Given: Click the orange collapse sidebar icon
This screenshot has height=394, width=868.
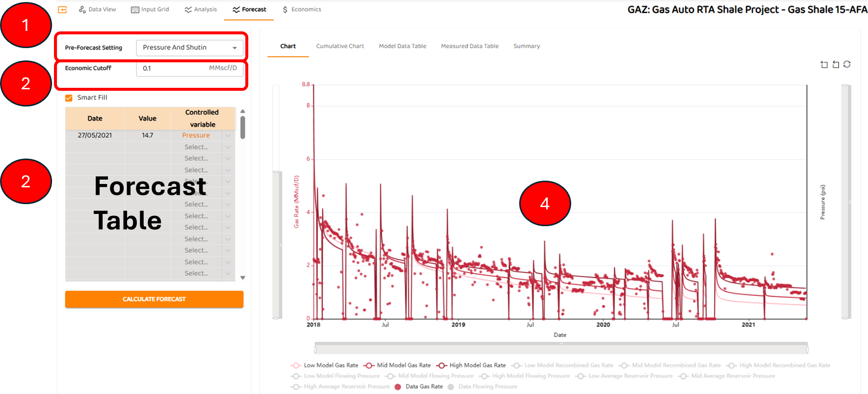Looking at the screenshot, I should coord(62,9).
